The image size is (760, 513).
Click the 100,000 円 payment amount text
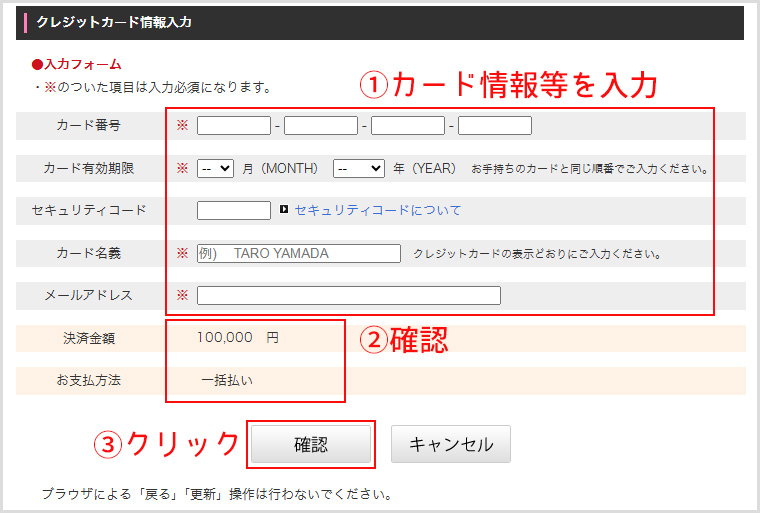click(x=237, y=338)
